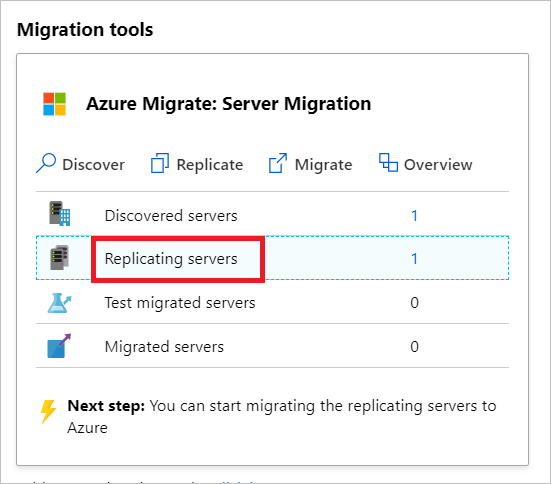
Task: Click the Migration tools heading
Action: point(85,30)
